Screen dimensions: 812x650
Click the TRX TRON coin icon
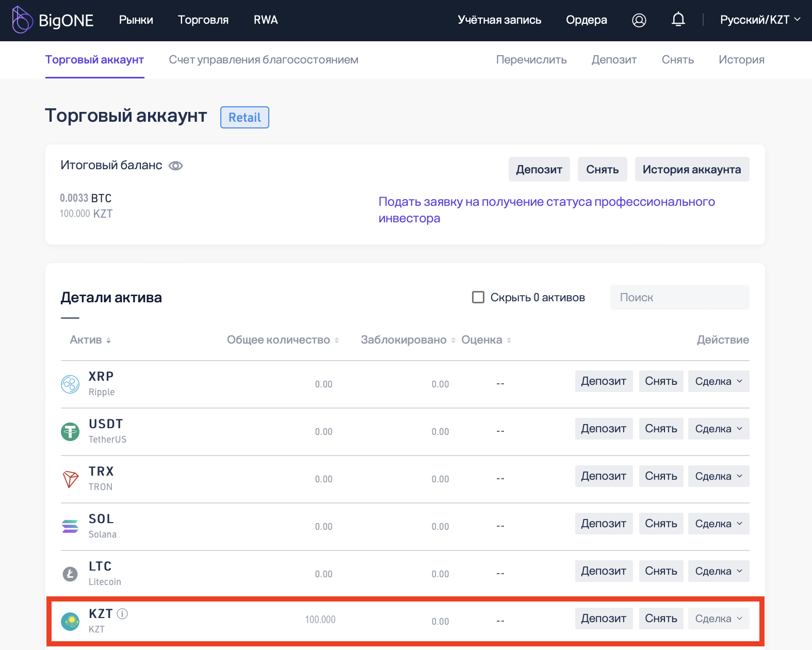coord(70,479)
